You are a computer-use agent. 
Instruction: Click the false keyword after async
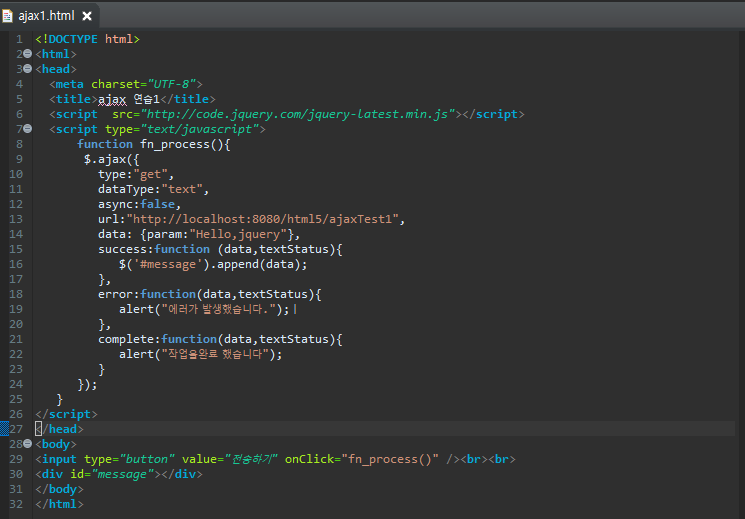[x=157, y=204]
